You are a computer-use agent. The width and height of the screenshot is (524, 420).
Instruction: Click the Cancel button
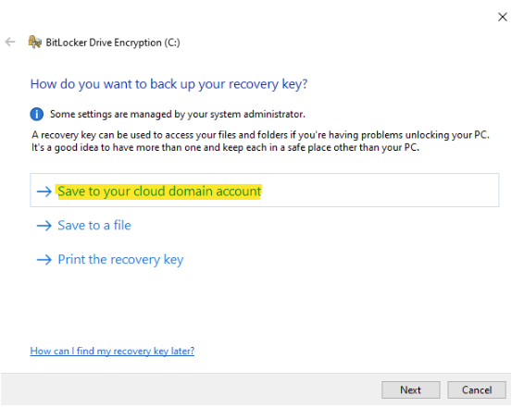coord(477,390)
